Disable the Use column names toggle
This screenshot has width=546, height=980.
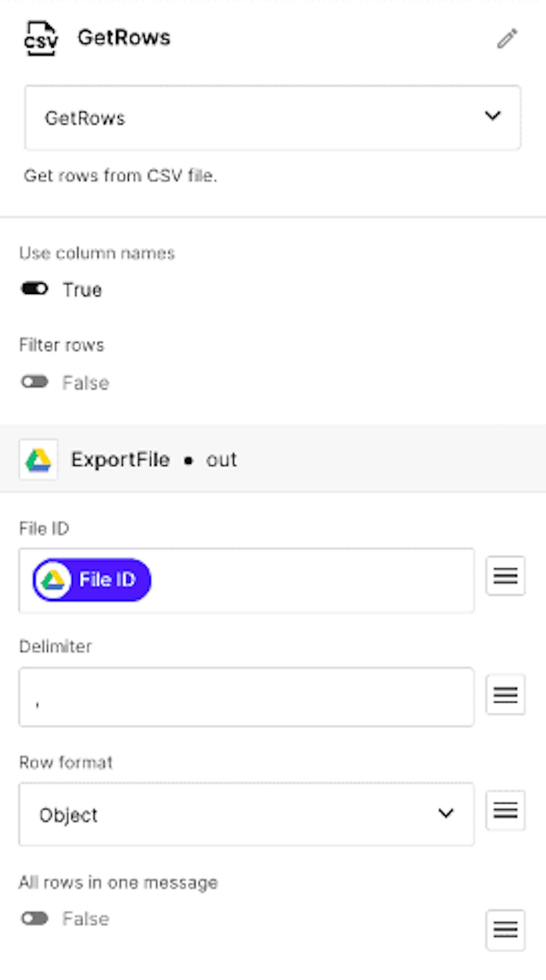pyautogui.click(x=35, y=289)
